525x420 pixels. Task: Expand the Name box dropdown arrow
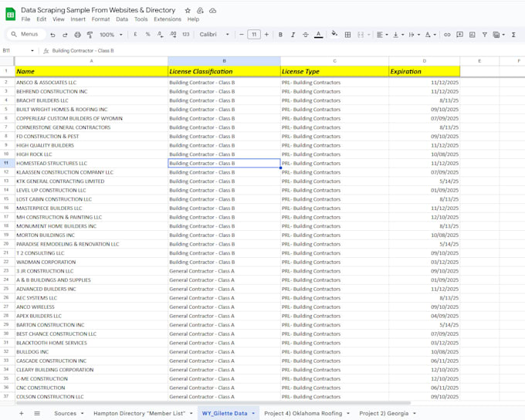tap(32, 51)
